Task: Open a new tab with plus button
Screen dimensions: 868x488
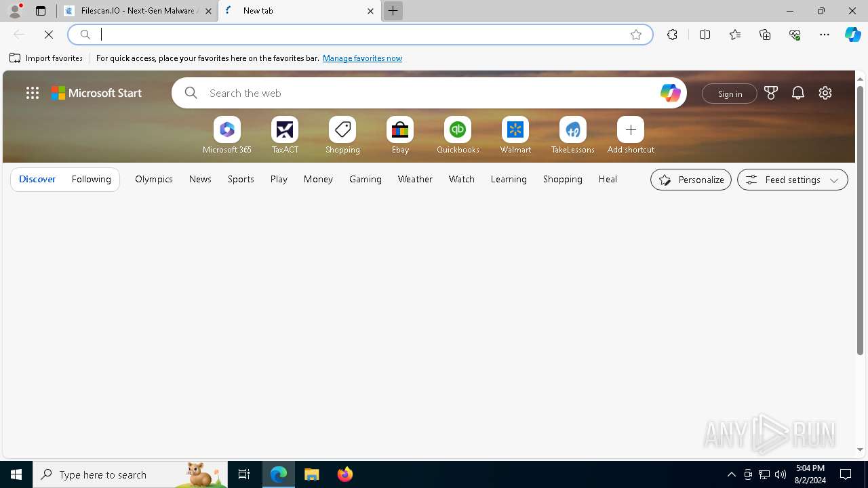Action: 393,11
